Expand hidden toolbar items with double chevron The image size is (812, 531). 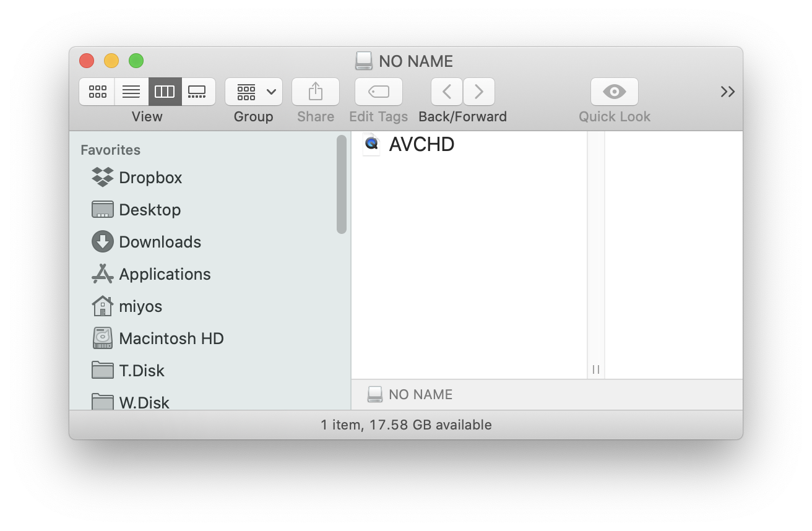point(727,92)
